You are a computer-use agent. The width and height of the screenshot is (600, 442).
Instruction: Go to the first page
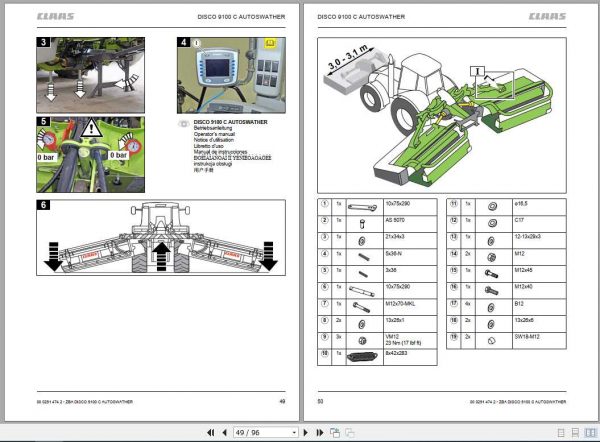(x=210, y=433)
